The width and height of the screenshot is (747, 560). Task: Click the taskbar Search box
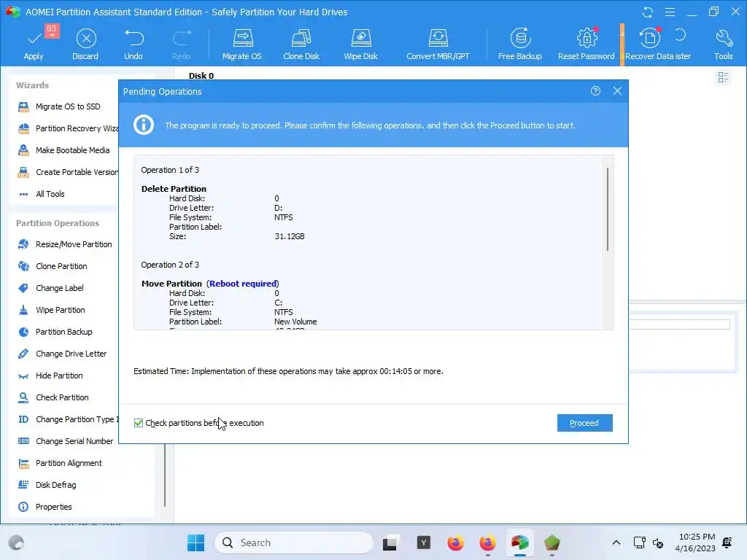tap(294, 542)
